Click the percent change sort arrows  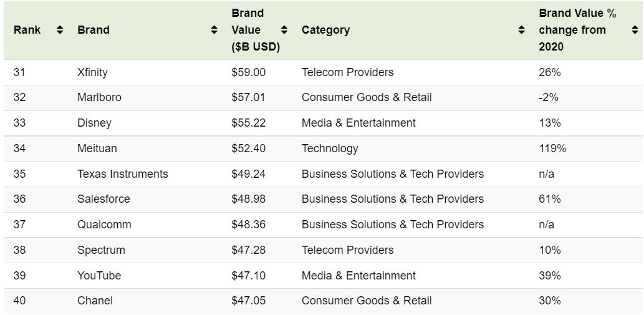pyautogui.click(x=635, y=30)
